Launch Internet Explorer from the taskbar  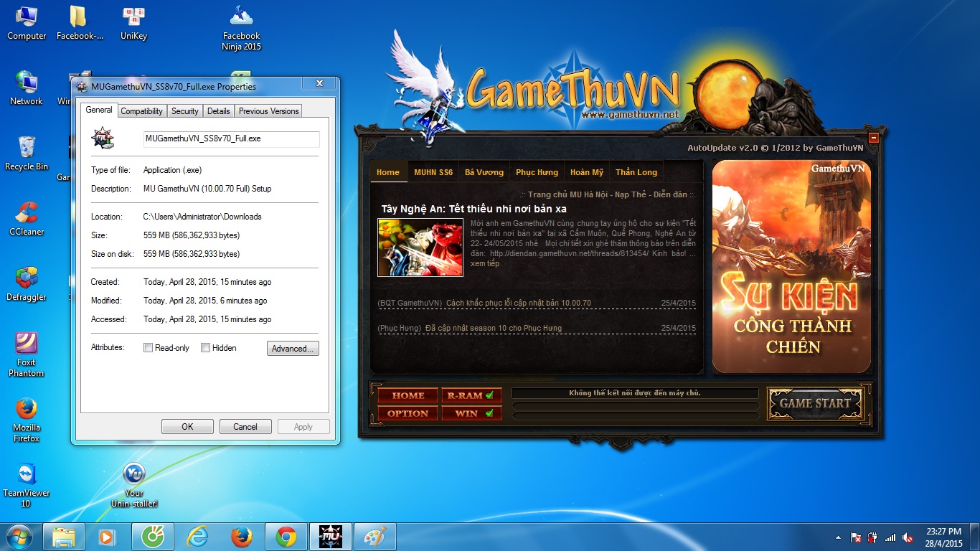click(x=197, y=537)
